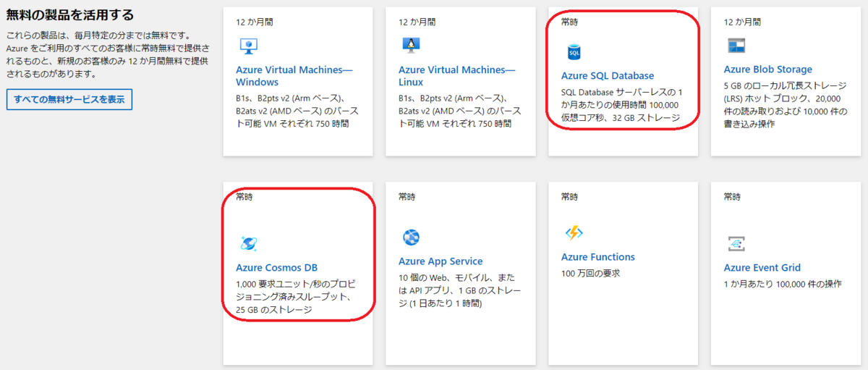Viewport: 868px width, 370px height.
Task: Click the 12 か月間 label on Blob Storage card
Action: 742,22
